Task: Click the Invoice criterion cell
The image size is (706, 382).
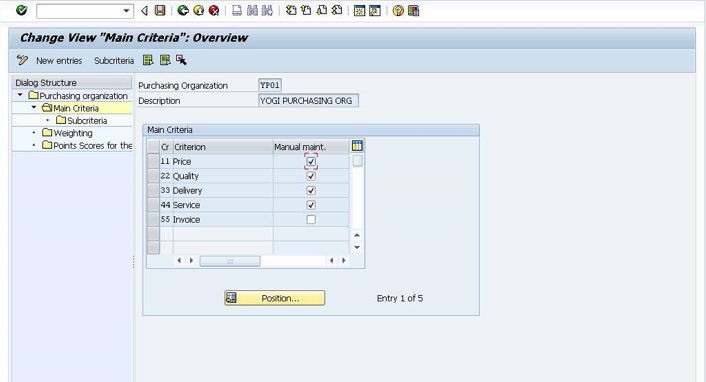Action: (222, 219)
